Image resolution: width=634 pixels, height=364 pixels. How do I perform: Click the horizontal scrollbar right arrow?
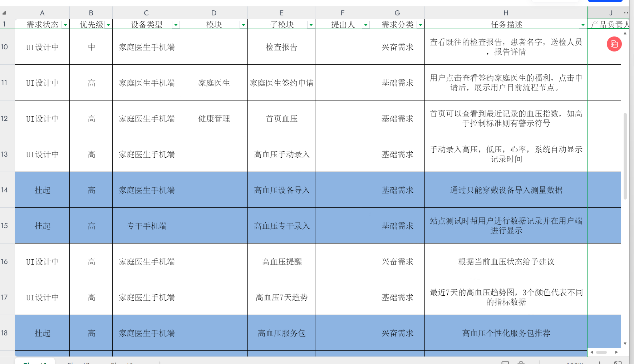point(616,352)
